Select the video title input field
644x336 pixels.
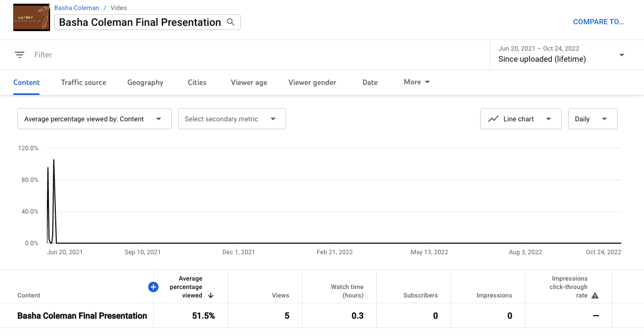tap(140, 22)
